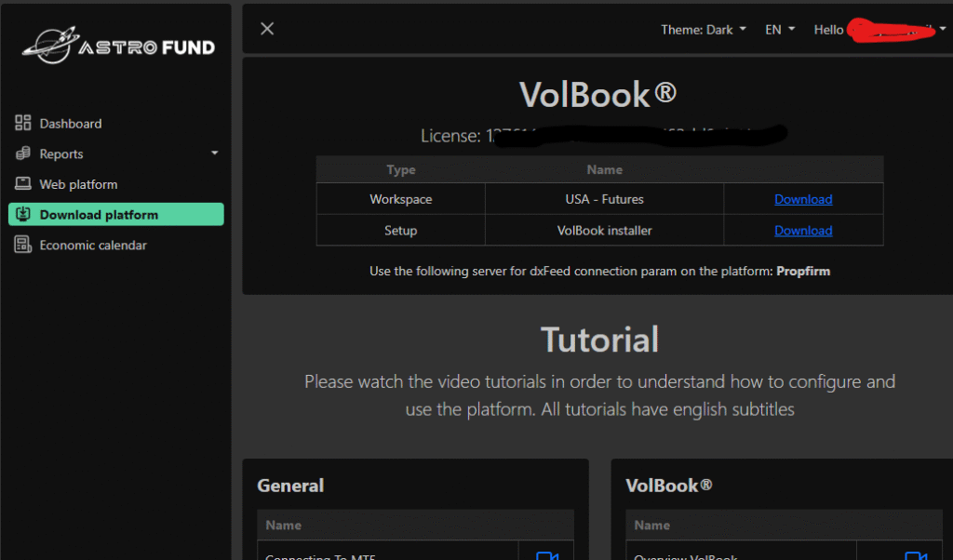The height and width of the screenshot is (560, 953).
Task: Click the Download platform icon
Action: (23, 215)
